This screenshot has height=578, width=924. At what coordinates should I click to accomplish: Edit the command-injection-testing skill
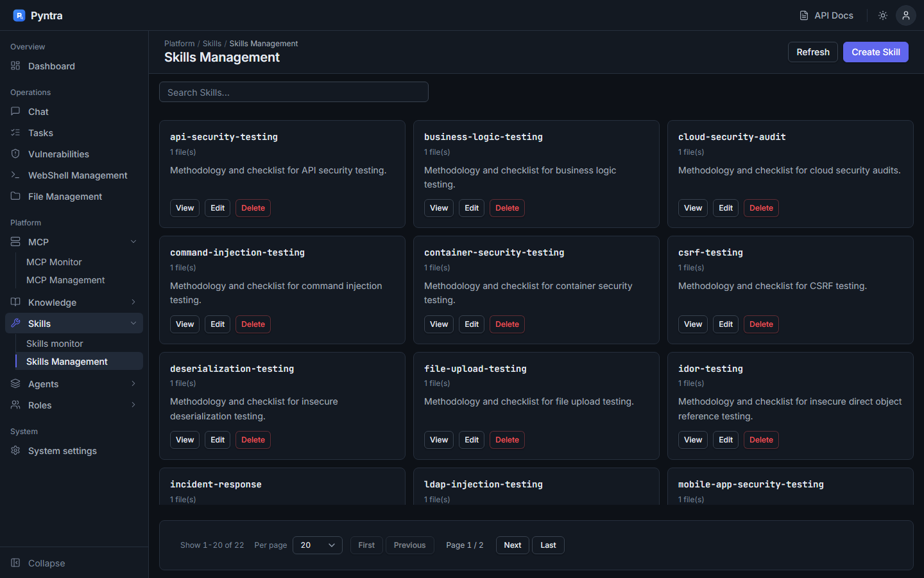(x=218, y=324)
